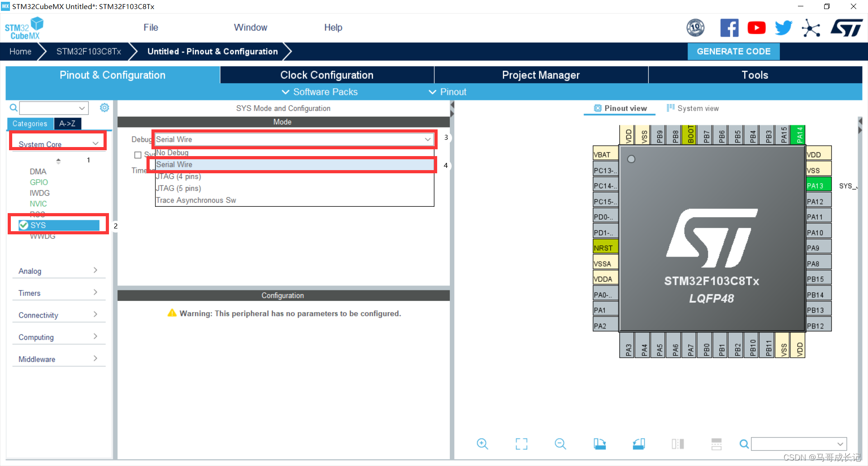Click the split view layout icon
Viewport: 868px width, 466px height.
click(678, 444)
